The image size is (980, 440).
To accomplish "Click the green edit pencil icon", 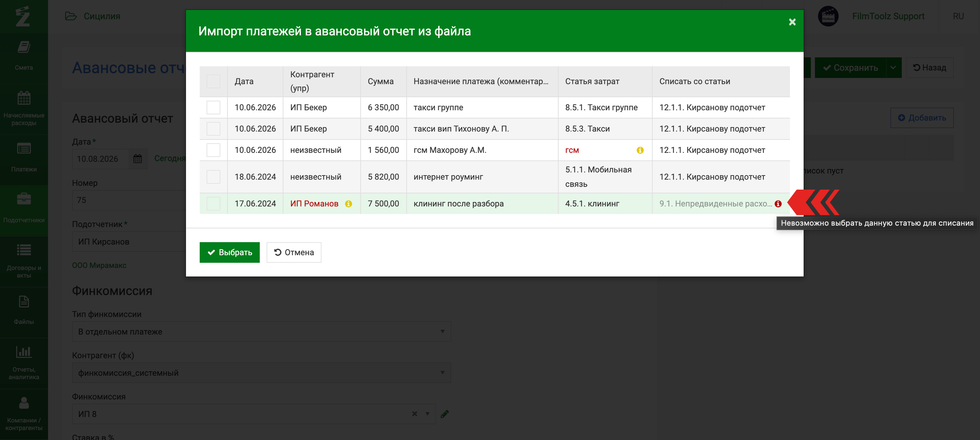I will (x=444, y=414).
